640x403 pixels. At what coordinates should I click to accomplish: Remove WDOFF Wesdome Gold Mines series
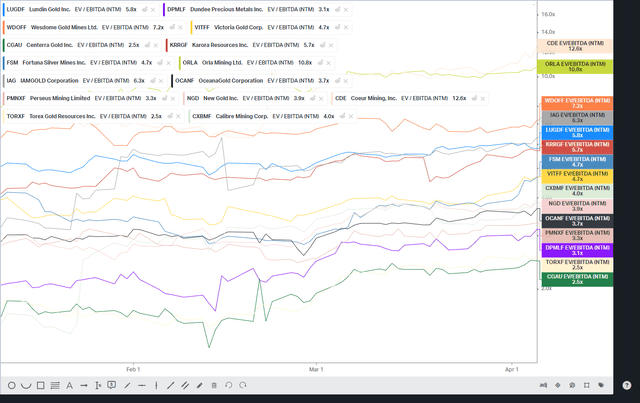[x=180, y=27]
